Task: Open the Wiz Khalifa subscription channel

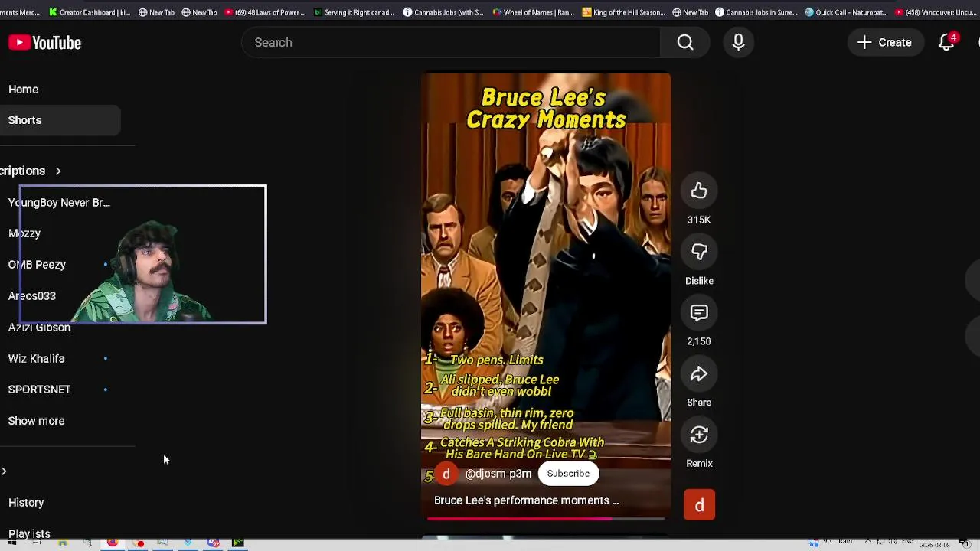Action: [36, 359]
